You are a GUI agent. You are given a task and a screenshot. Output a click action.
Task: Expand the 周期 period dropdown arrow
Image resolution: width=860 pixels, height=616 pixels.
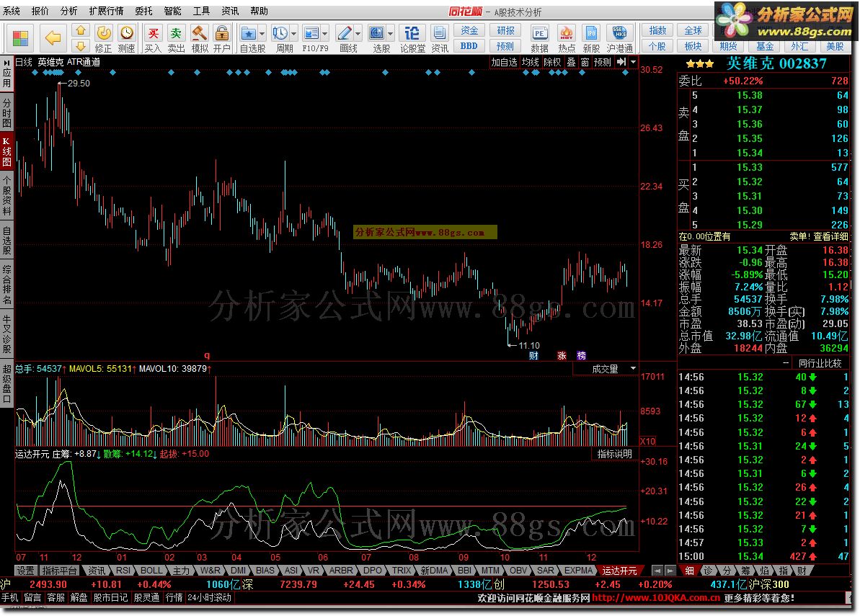pyautogui.click(x=293, y=33)
